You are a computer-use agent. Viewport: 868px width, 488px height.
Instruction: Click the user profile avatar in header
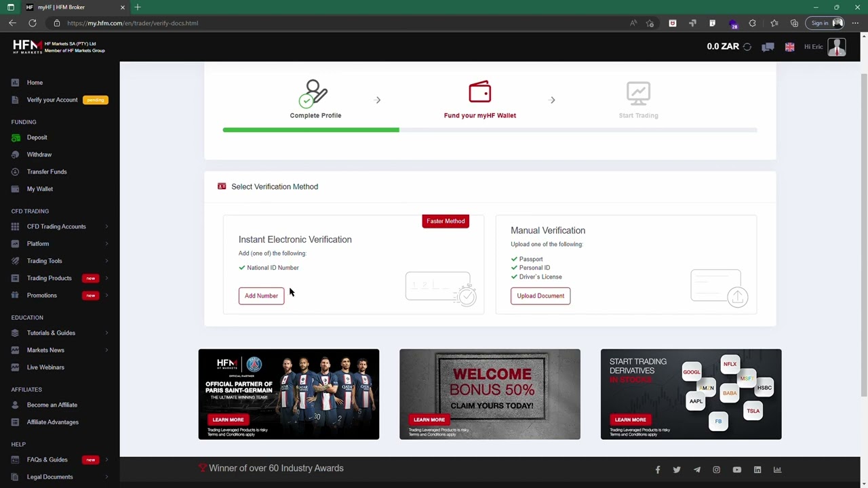(837, 47)
